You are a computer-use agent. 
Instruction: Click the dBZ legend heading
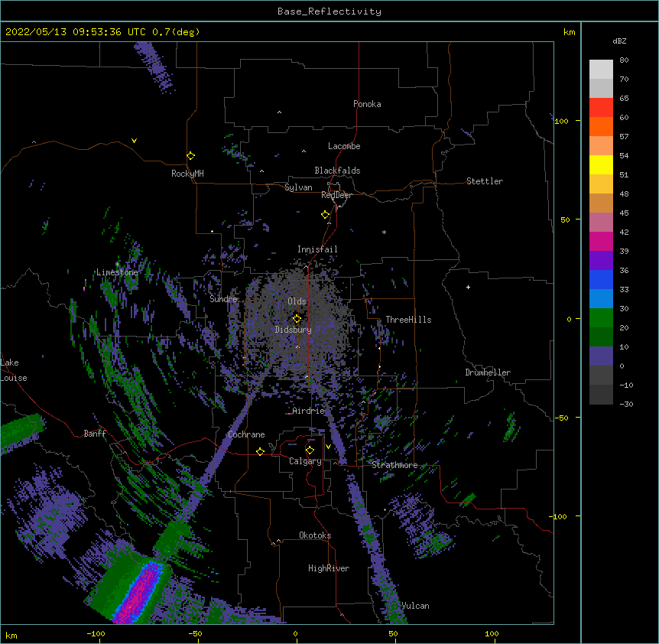pos(619,41)
